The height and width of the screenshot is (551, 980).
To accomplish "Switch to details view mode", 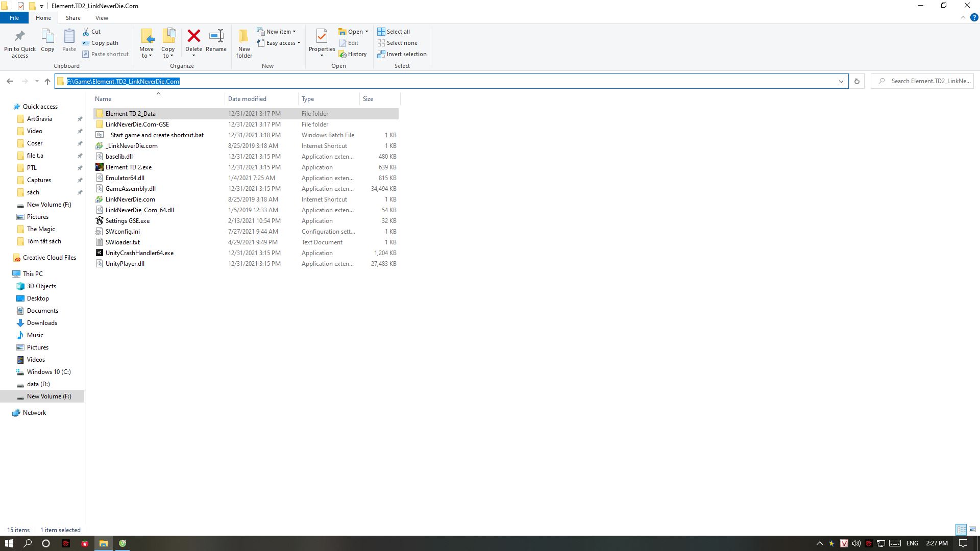I will tap(961, 530).
